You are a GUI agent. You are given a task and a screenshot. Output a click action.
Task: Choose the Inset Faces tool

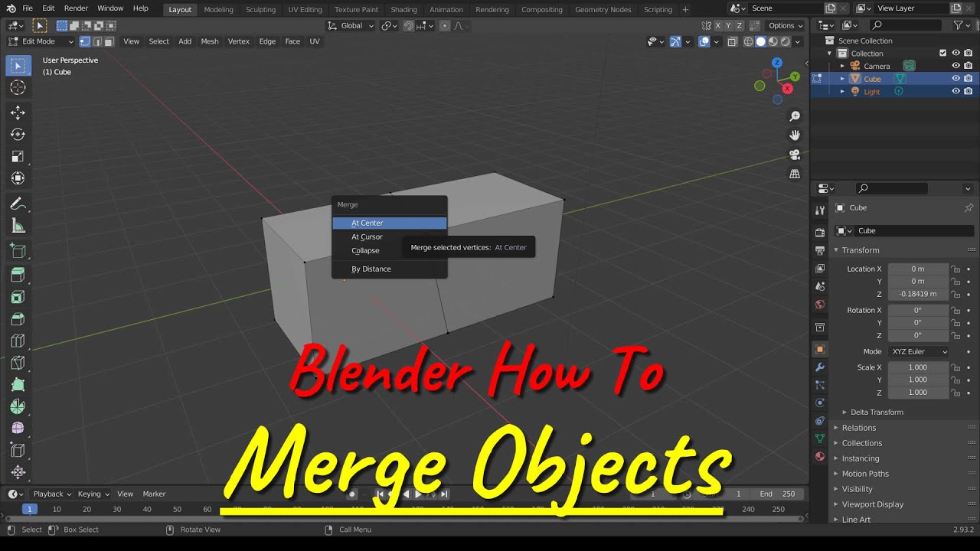coord(18,298)
